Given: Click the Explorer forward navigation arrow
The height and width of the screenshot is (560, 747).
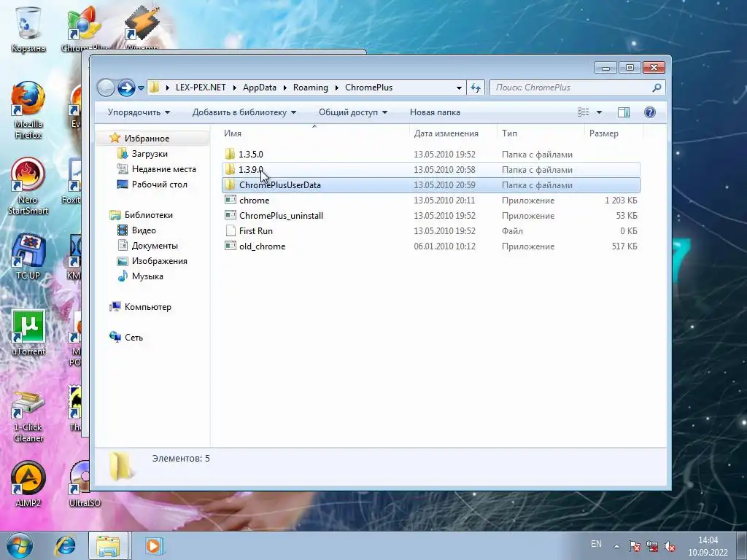Looking at the screenshot, I should (126, 87).
